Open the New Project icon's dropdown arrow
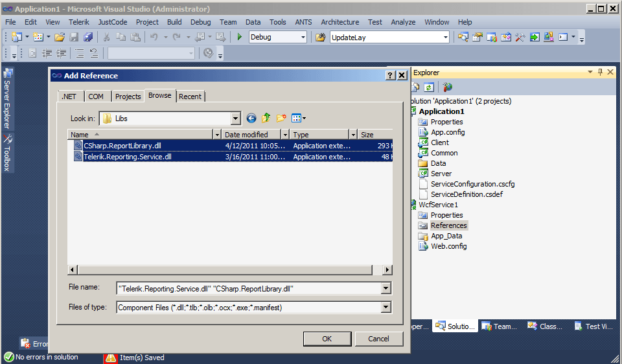The height and width of the screenshot is (364, 622). click(x=27, y=38)
